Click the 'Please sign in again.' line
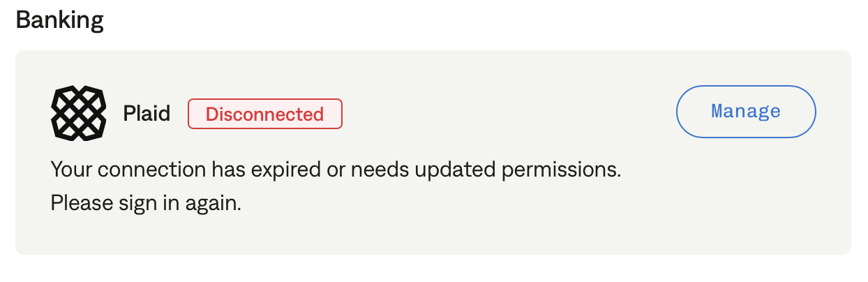This screenshot has height=282, width=868. [x=146, y=205]
